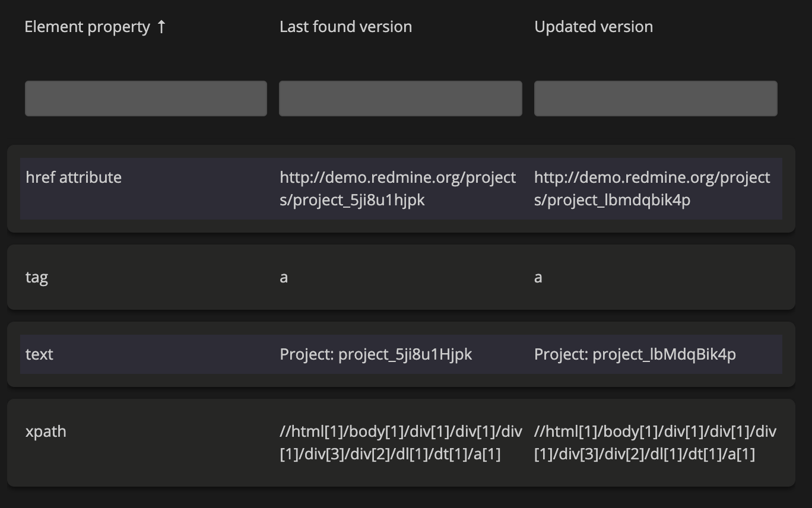Screen dimensions: 812x508
Task: Click last found href URL ending 5ji8u1hjpk
Action: tap(398, 189)
